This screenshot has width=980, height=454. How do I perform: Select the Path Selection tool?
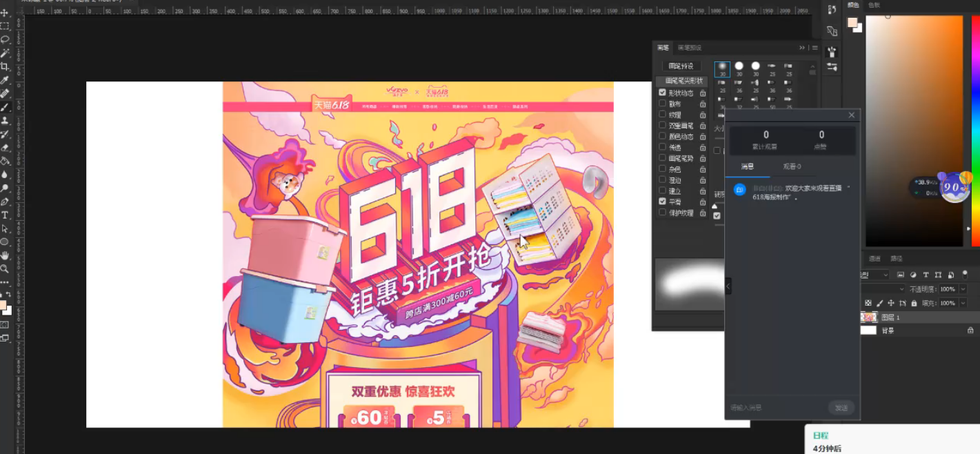(5, 228)
